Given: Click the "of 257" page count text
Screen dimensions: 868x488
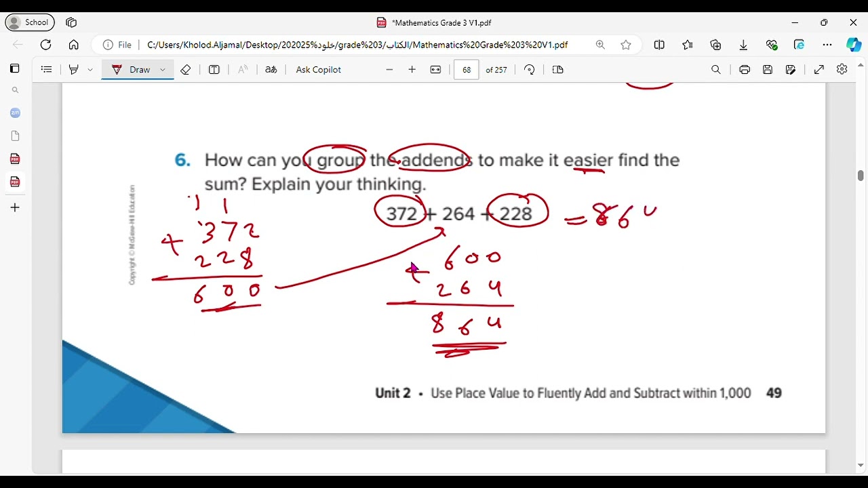Looking at the screenshot, I should click(x=496, y=70).
